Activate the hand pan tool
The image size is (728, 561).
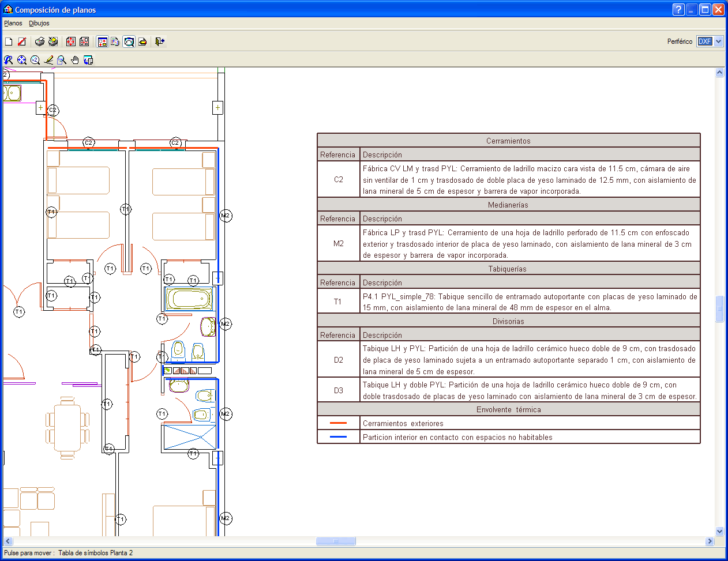(x=75, y=60)
